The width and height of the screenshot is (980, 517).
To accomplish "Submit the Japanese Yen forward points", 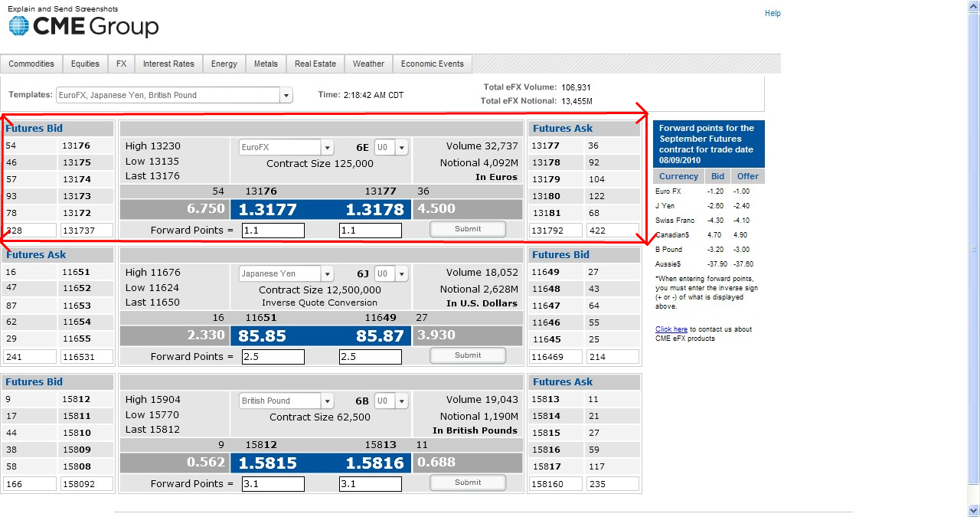I will click(x=468, y=355).
